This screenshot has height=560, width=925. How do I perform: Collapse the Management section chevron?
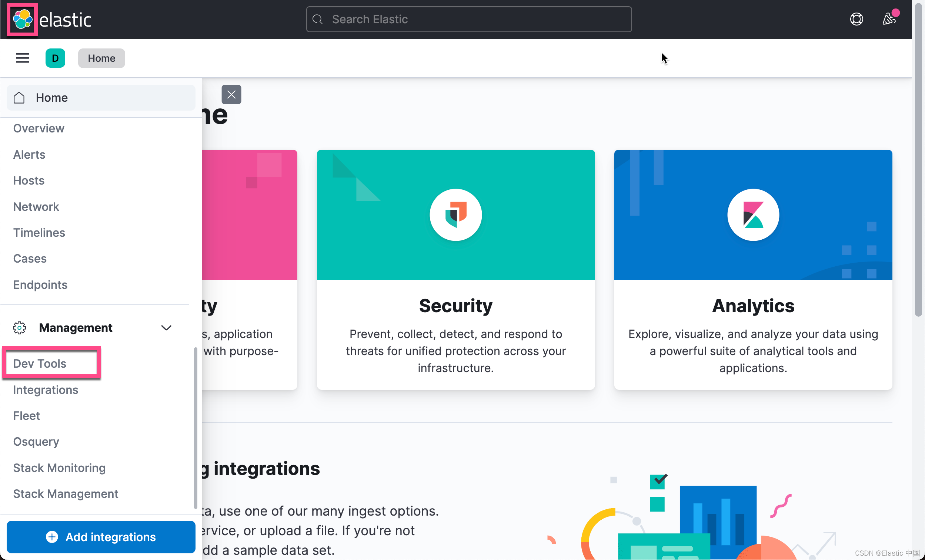[166, 327]
